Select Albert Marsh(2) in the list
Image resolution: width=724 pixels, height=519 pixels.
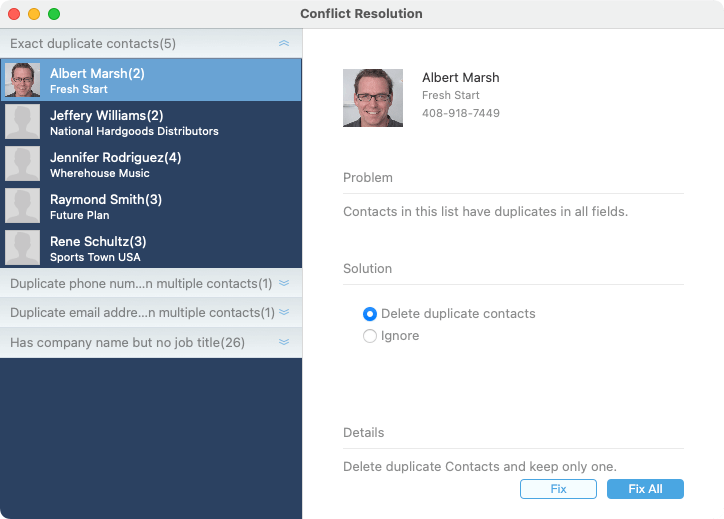[x=151, y=80]
